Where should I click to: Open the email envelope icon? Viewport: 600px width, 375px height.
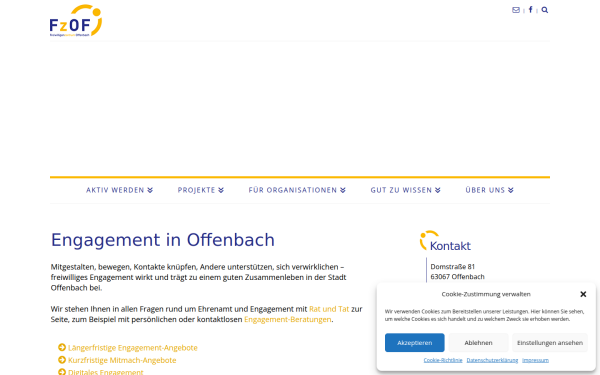(516, 10)
